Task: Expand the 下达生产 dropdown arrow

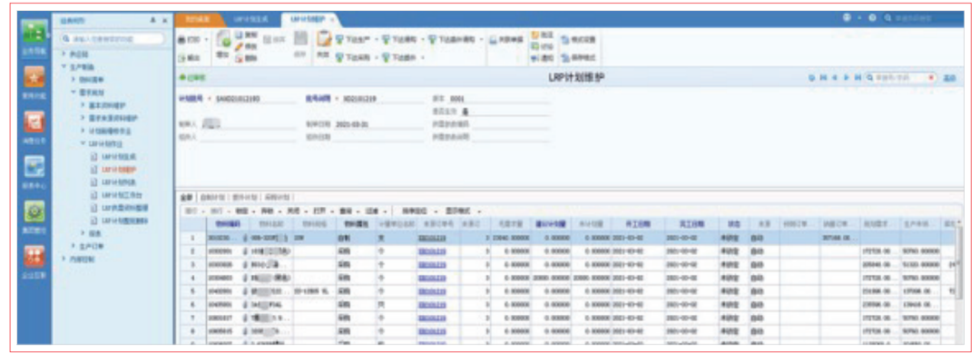Action: pos(374,40)
